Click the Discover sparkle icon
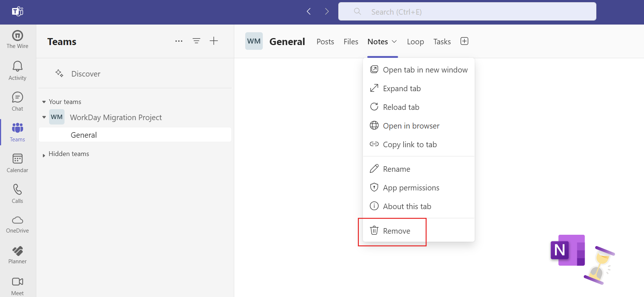Image resolution: width=644 pixels, height=297 pixels. (59, 73)
